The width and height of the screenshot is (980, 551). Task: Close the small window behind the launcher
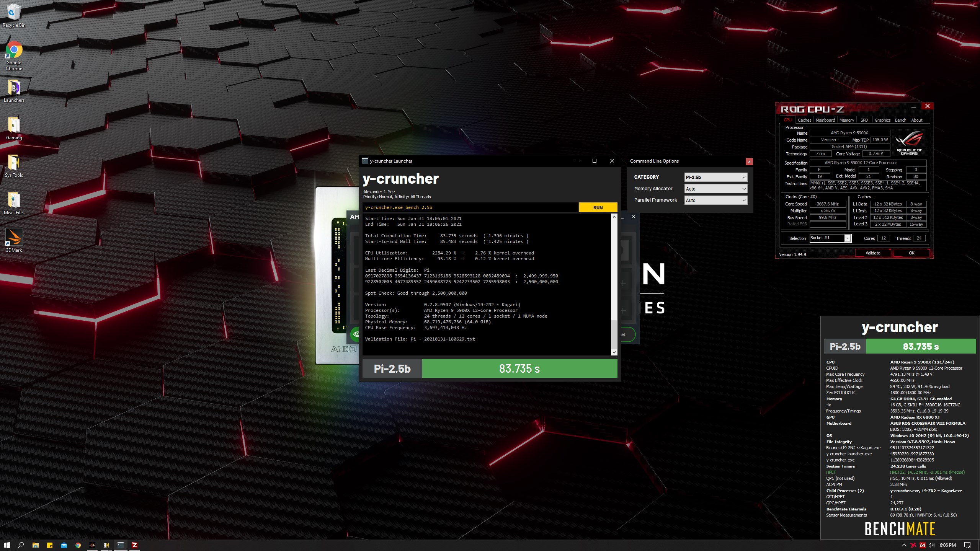pyautogui.click(x=634, y=217)
